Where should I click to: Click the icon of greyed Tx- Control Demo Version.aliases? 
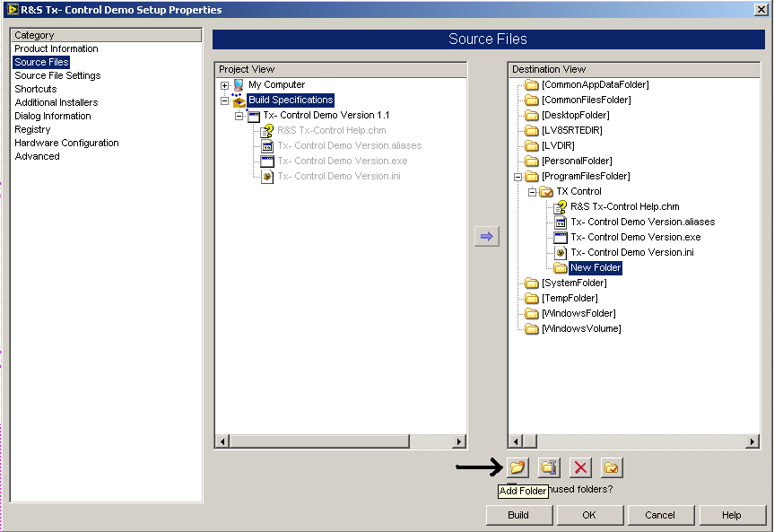267,146
